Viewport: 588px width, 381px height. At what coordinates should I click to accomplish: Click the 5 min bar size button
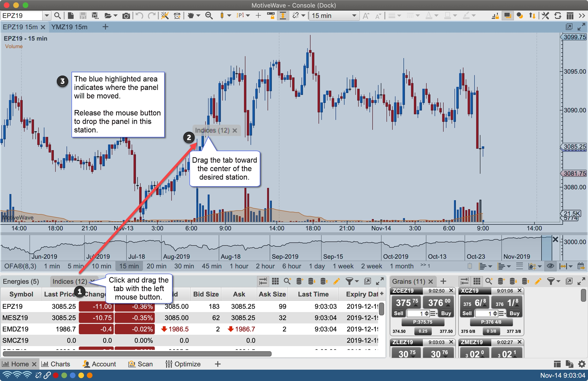point(76,266)
